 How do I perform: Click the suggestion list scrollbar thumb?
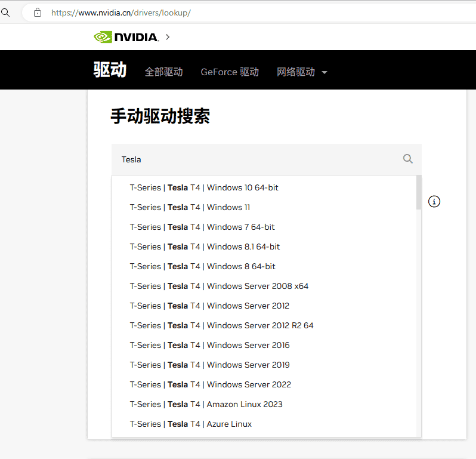[x=419, y=192]
